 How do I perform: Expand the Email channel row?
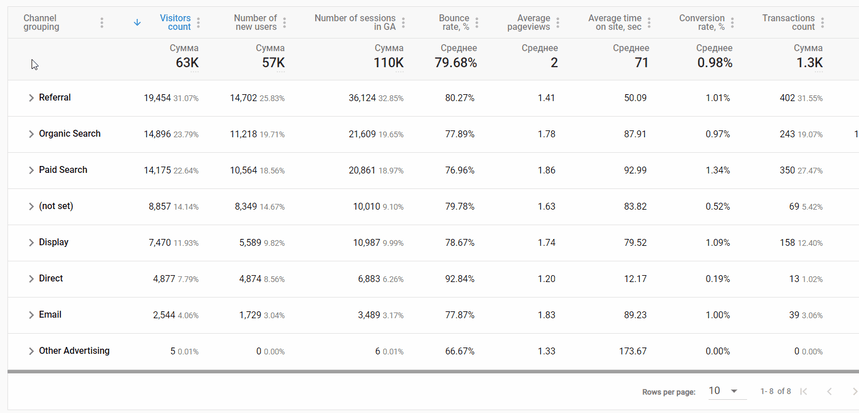click(31, 315)
